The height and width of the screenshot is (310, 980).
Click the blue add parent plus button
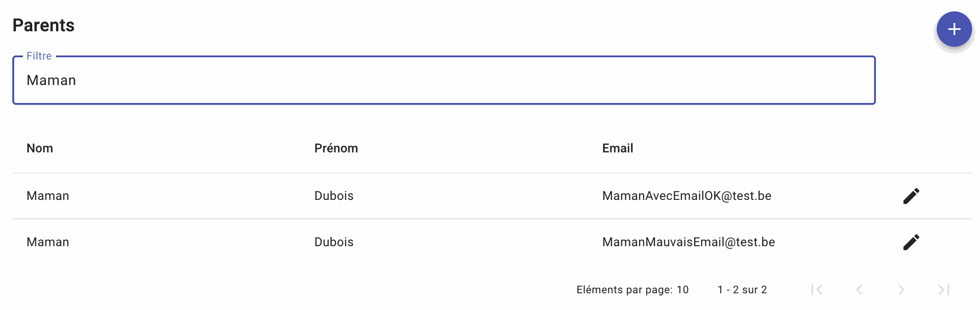pos(953,30)
